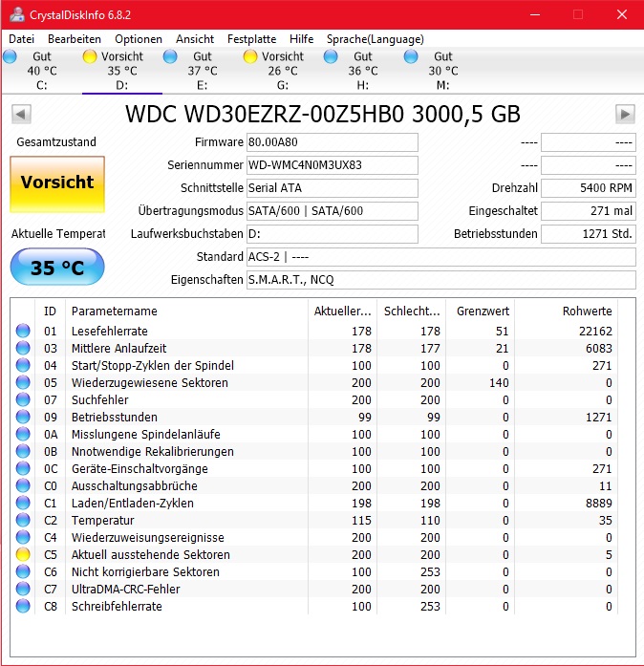644x666 pixels.
Task: Switch to the Gut 36 °C drive tab
Action: (x=363, y=71)
